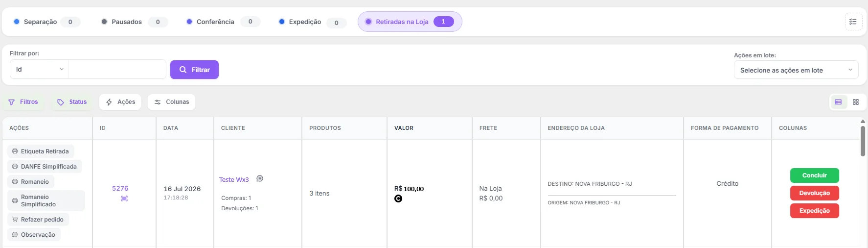The height and width of the screenshot is (248, 868).
Task: Switch to table list view icon
Action: coord(838,102)
